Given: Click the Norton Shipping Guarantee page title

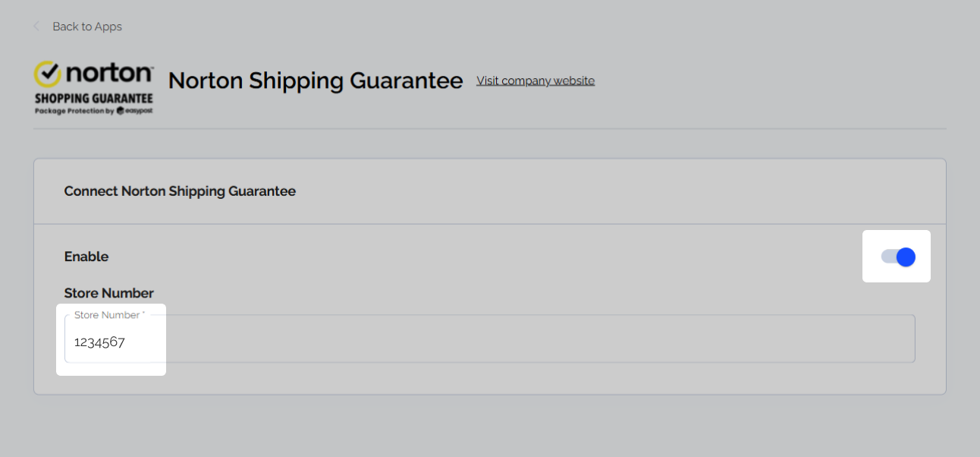Looking at the screenshot, I should click(316, 80).
